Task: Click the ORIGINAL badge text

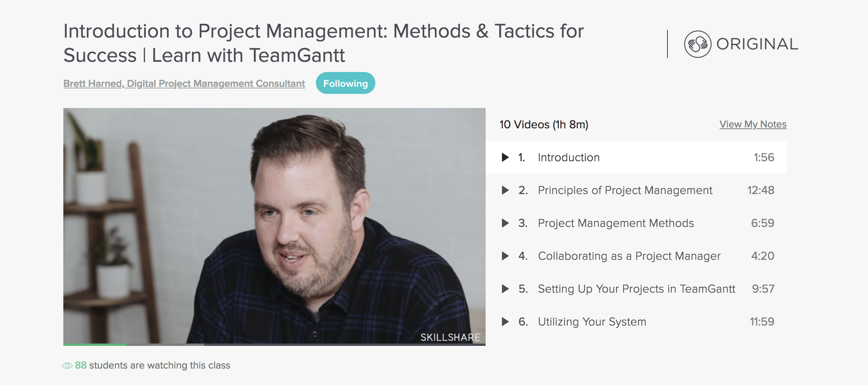Action: click(x=757, y=44)
